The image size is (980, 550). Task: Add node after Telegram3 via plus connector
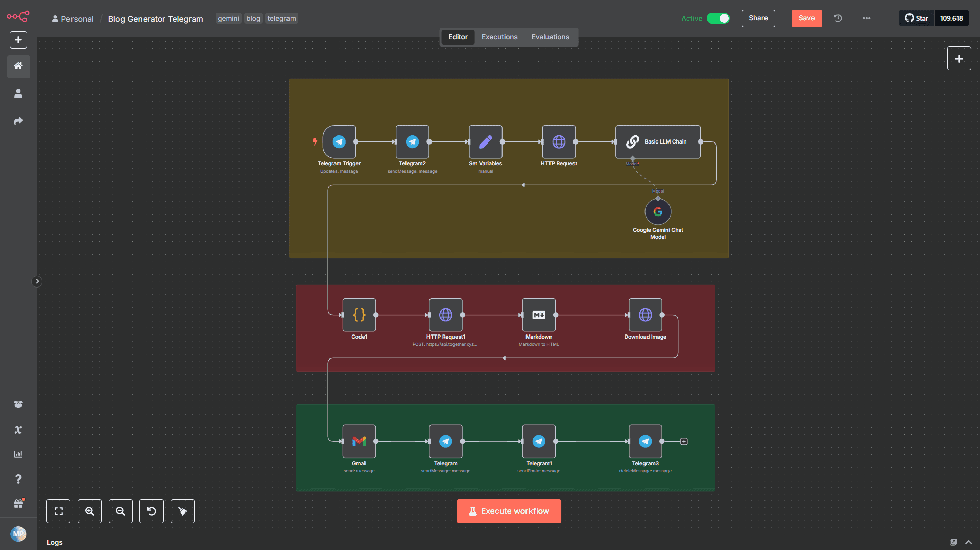pyautogui.click(x=684, y=441)
